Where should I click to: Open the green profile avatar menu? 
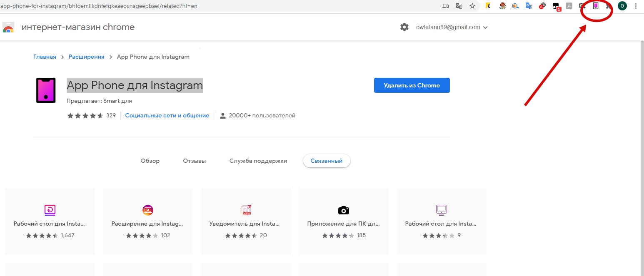point(622,6)
